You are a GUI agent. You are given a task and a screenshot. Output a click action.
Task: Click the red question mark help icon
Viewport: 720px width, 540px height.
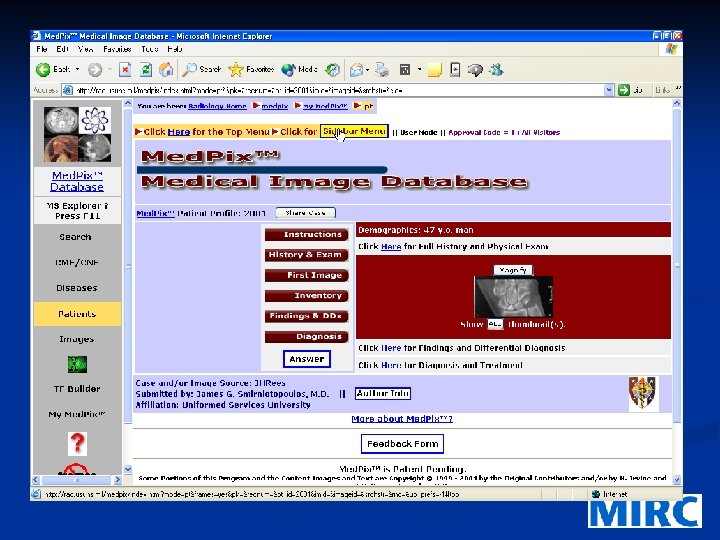pos(77,443)
